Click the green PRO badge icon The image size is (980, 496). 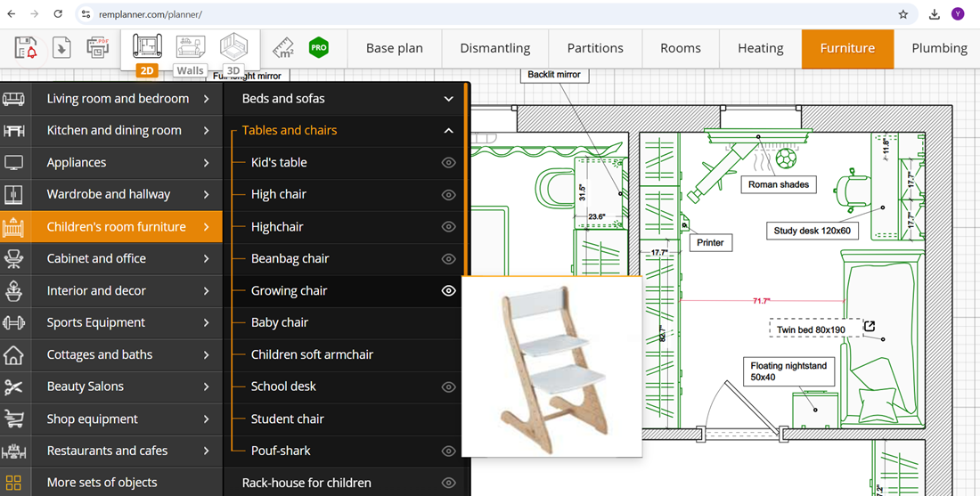click(x=319, y=47)
